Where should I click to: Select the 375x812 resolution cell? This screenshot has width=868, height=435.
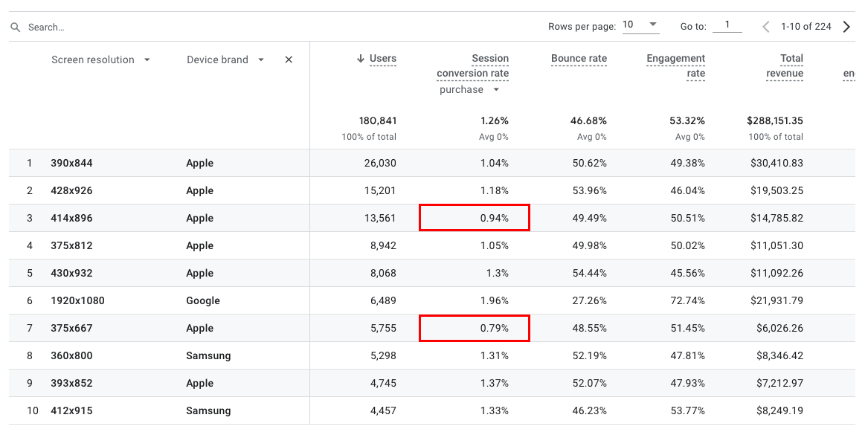pos(71,245)
